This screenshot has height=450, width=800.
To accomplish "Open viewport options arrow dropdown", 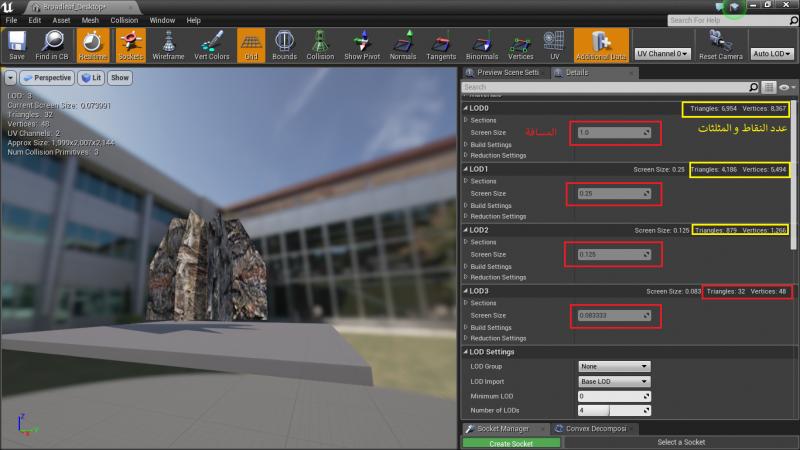I will (x=10, y=78).
